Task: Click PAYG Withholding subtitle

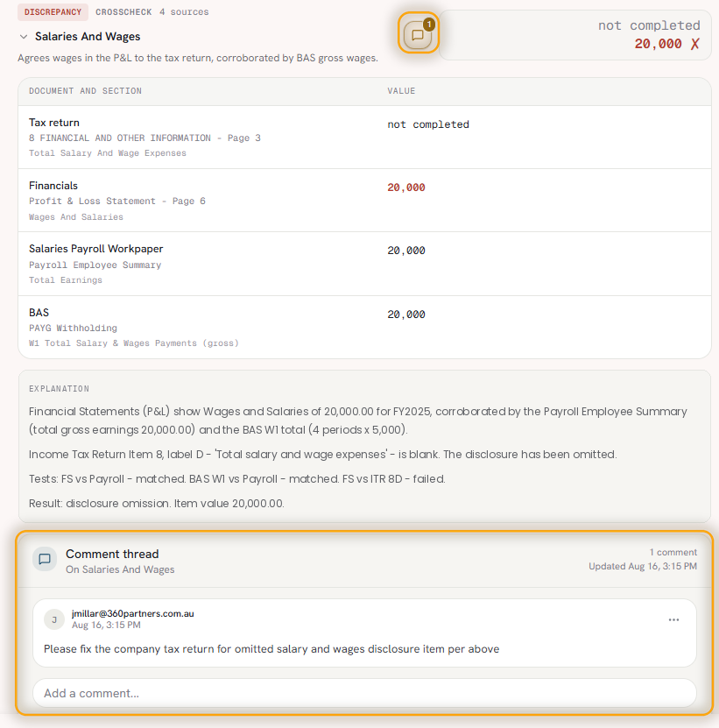Action: pos(73,328)
